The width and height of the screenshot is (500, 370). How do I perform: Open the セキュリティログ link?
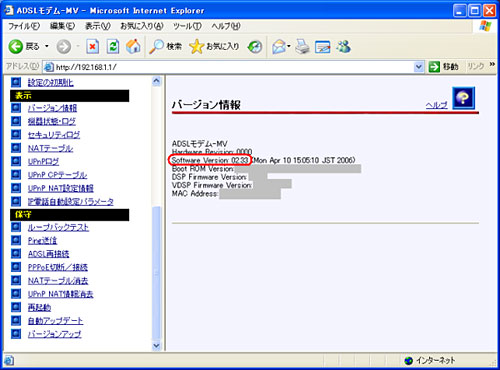click(54, 135)
